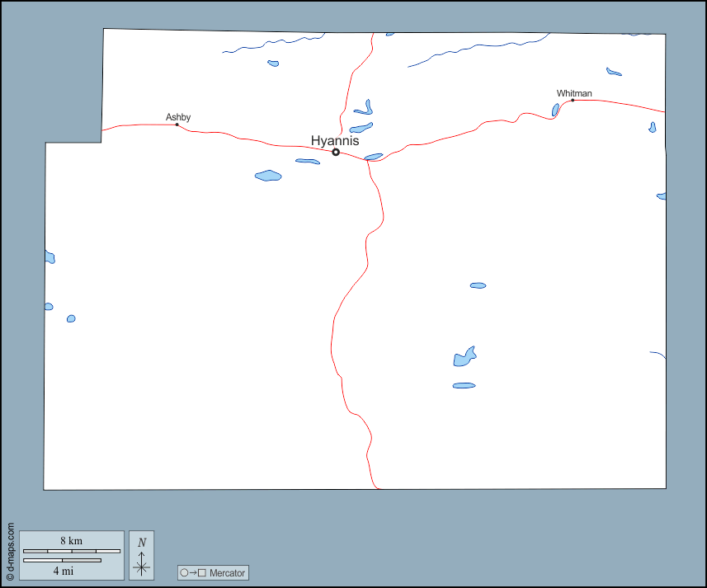This screenshot has width=707, height=588.
Task: Click the Hyannis city circle marker
Action: (336, 152)
